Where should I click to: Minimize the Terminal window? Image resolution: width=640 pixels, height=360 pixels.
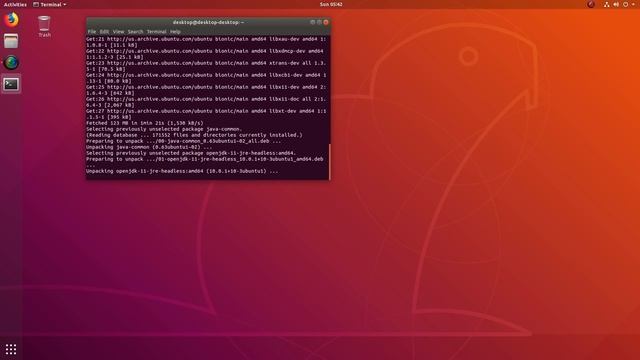point(313,22)
